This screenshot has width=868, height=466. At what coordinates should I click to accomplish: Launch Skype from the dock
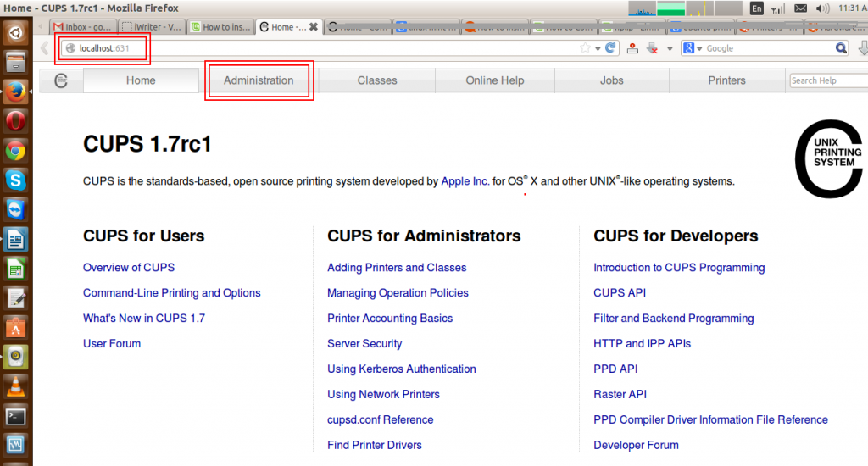tap(15, 180)
